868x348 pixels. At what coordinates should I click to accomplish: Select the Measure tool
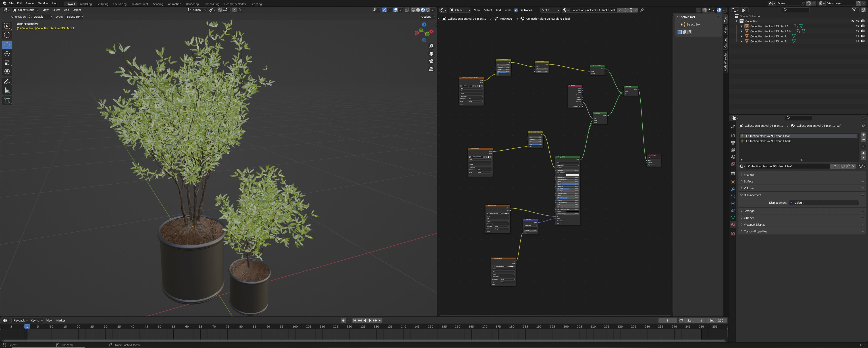point(7,91)
